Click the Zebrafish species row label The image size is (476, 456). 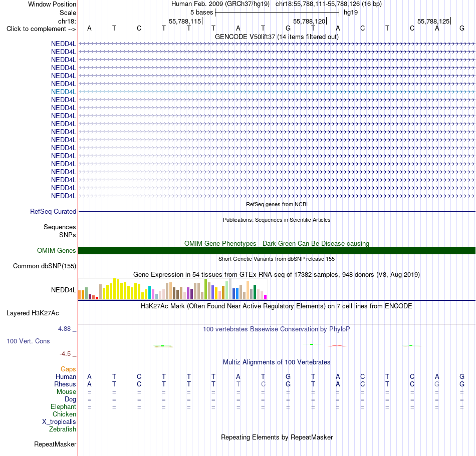(x=63, y=429)
